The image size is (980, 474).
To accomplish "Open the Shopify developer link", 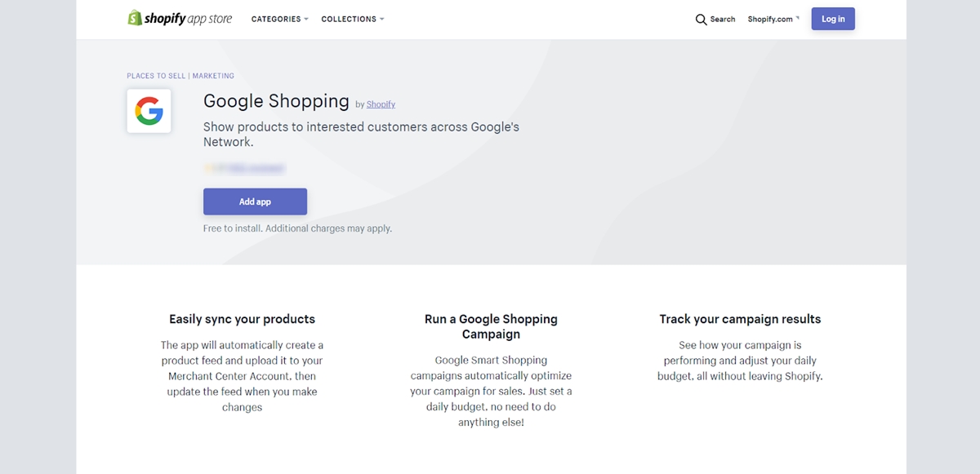I will [x=381, y=104].
